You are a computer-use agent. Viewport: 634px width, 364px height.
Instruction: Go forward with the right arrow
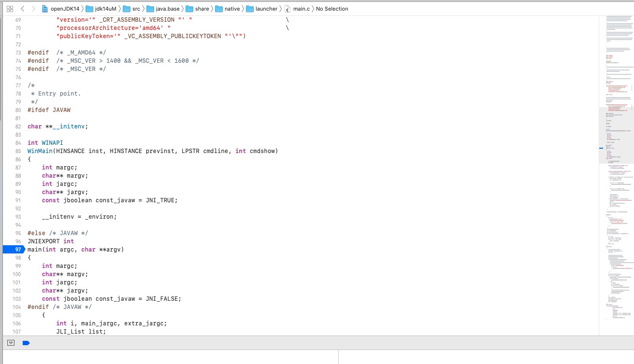coord(33,9)
